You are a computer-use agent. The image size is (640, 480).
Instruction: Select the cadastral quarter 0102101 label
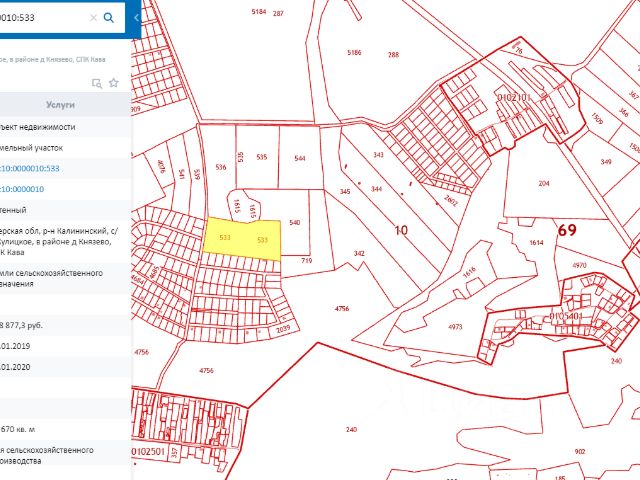click(x=511, y=97)
